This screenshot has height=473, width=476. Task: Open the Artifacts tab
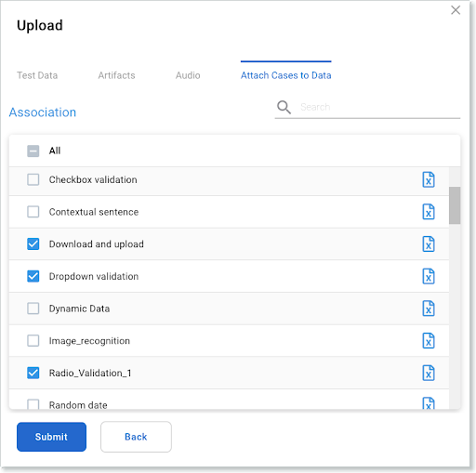tap(116, 75)
